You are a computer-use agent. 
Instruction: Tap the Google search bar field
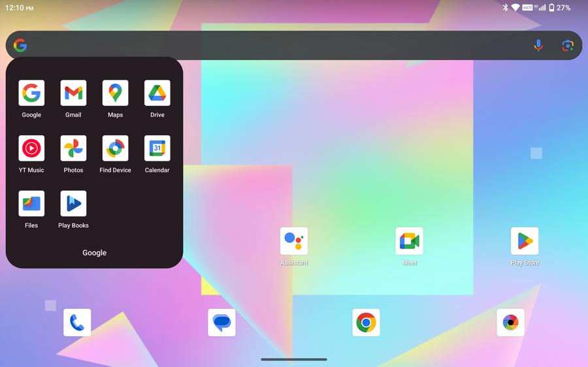(x=294, y=45)
